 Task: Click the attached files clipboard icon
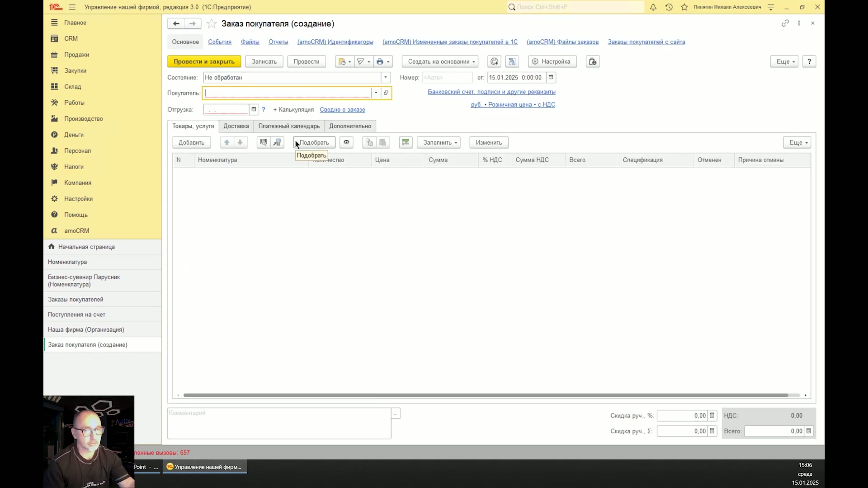[593, 61]
